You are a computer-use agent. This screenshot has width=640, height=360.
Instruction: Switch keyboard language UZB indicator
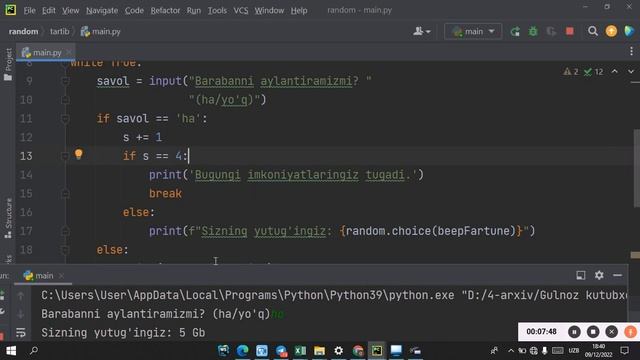tap(573, 351)
